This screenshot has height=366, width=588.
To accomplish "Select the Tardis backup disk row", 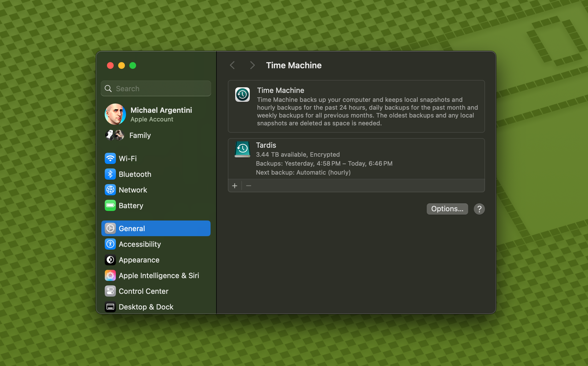I will pyautogui.click(x=356, y=159).
